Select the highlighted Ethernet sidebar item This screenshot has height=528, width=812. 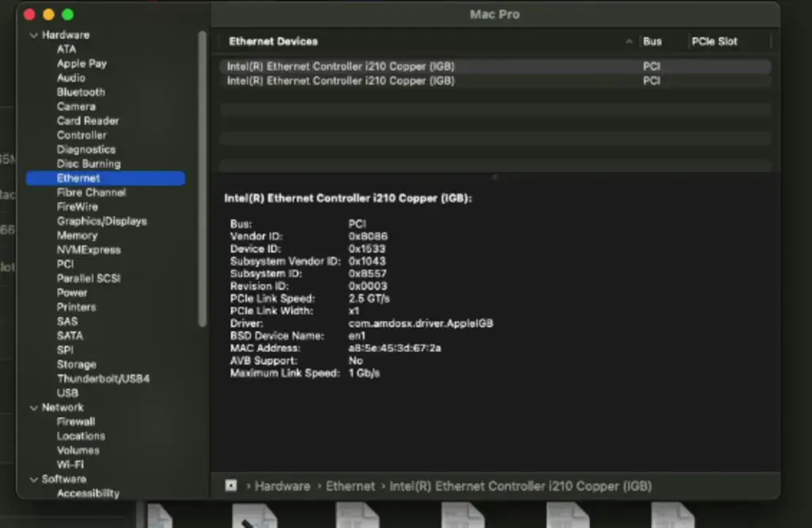[105, 178]
